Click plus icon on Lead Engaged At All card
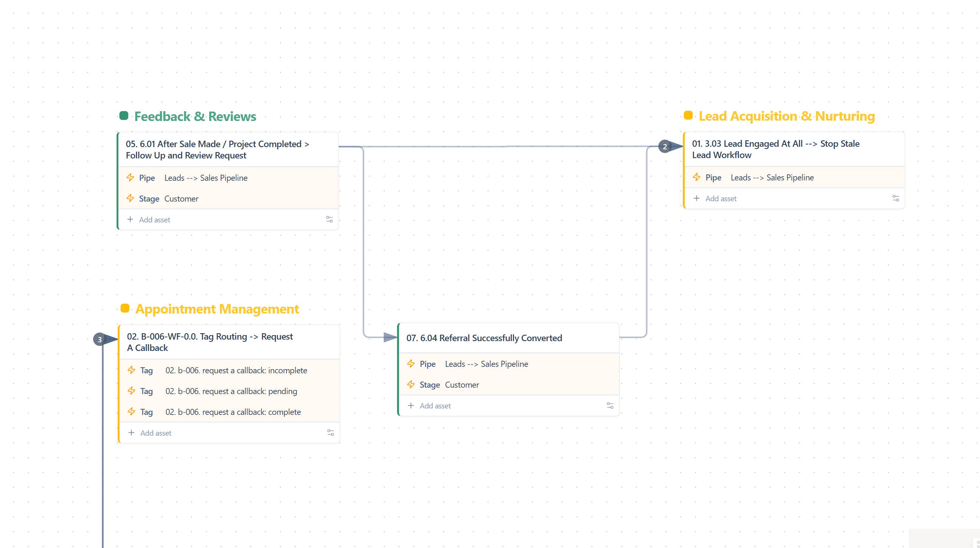Screen dimensions: 980x548 pyautogui.click(x=696, y=198)
